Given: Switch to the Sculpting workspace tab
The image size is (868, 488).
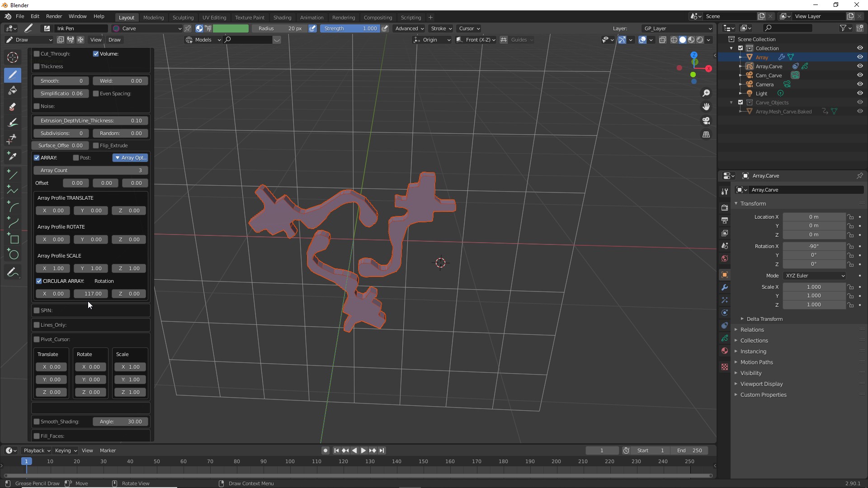Looking at the screenshot, I should 183,17.
